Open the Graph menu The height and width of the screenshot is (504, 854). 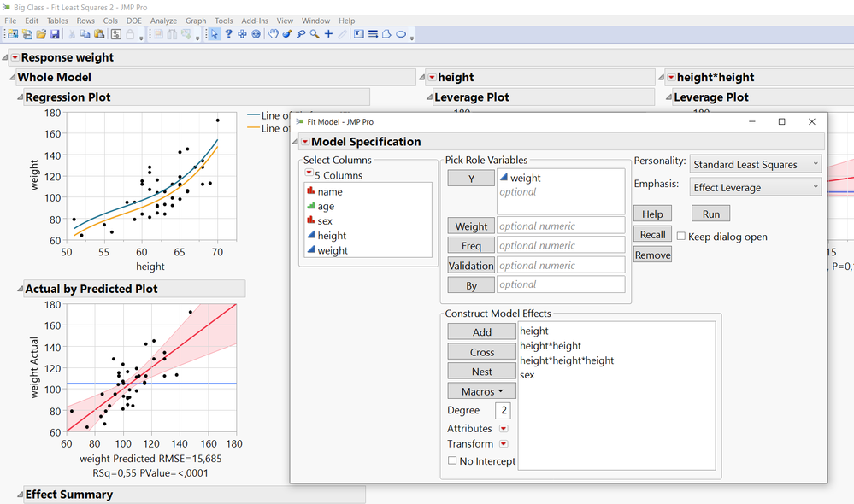pos(196,21)
